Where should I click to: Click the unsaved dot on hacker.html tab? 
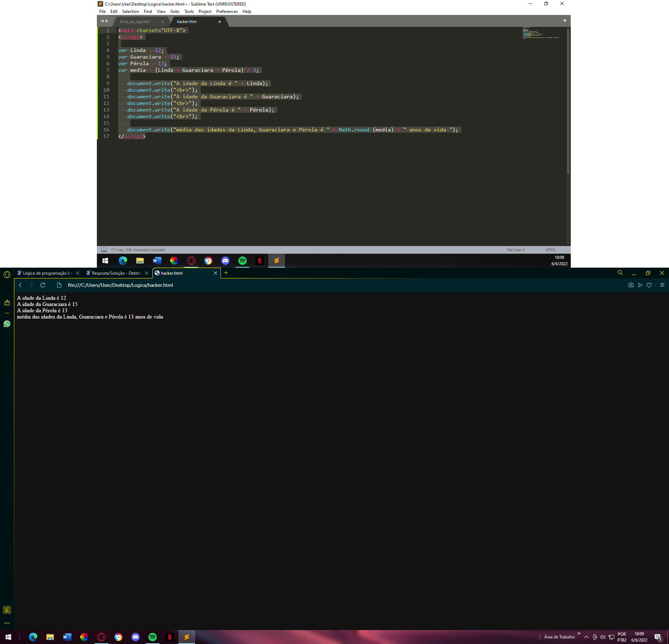[x=220, y=22]
